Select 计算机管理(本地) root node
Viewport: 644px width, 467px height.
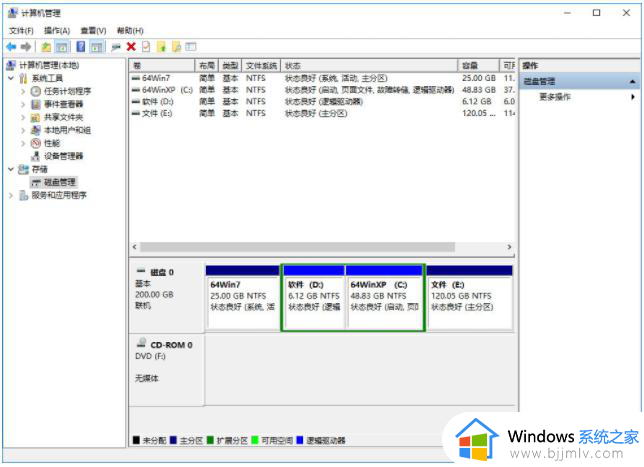[x=49, y=65]
